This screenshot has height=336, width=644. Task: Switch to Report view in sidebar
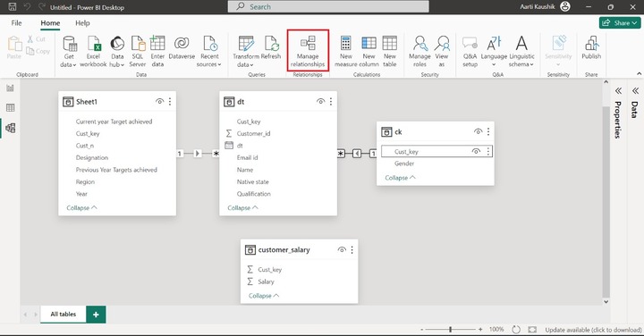click(x=10, y=88)
